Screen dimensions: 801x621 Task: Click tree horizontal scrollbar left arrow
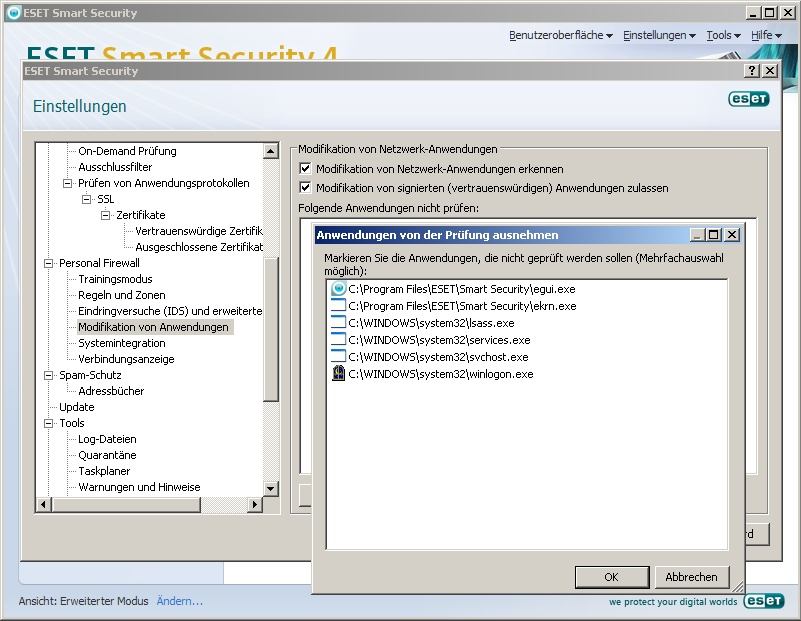[x=43, y=505]
